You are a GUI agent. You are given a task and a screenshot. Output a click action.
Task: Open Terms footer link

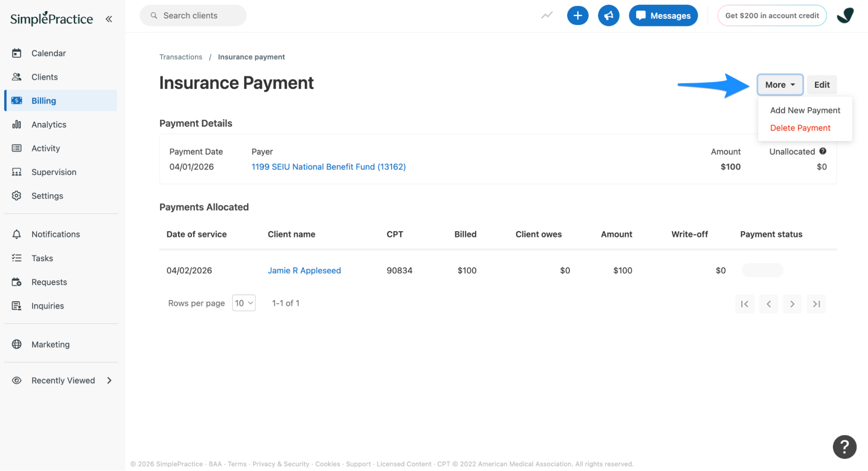tap(237, 464)
